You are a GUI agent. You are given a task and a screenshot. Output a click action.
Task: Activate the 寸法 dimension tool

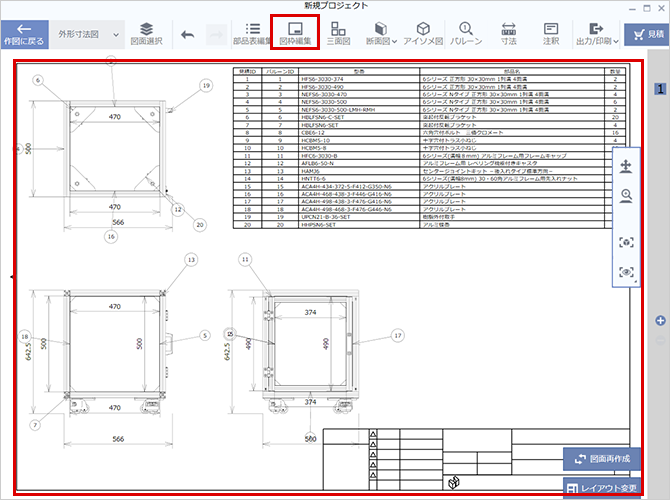(x=508, y=33)
